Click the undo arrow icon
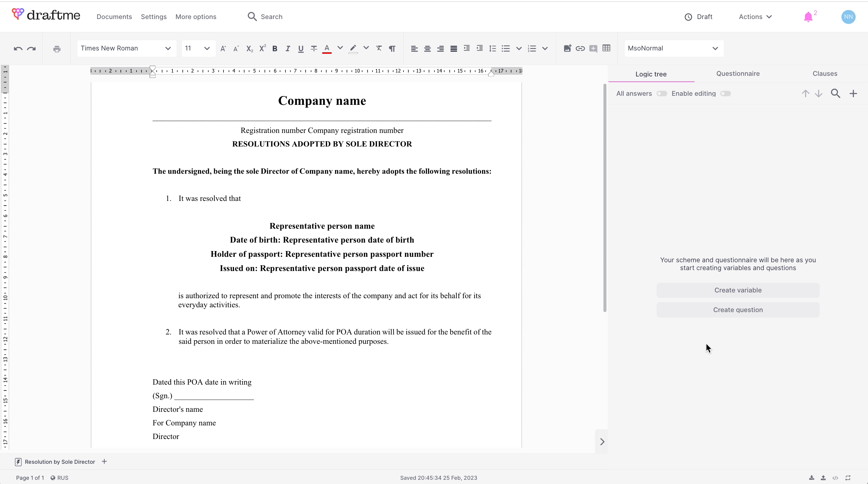The image size is (868, 484). 18,49
